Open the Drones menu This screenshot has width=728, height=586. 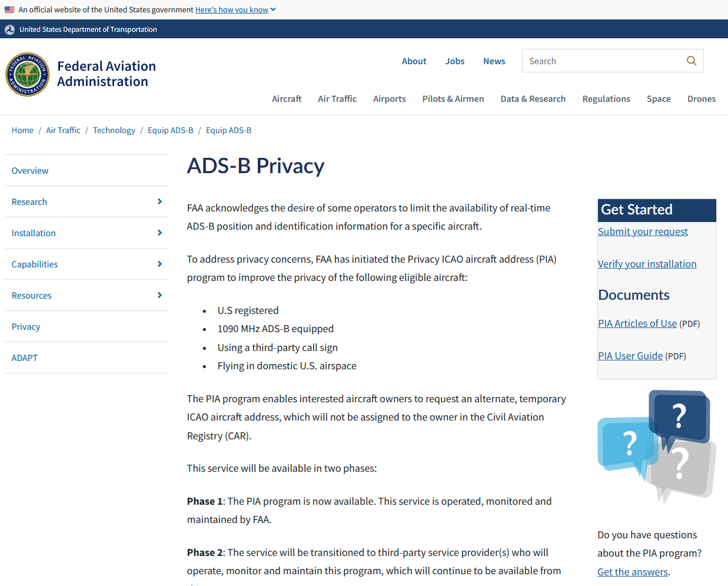pyautogui.click(x=702, y=99)
